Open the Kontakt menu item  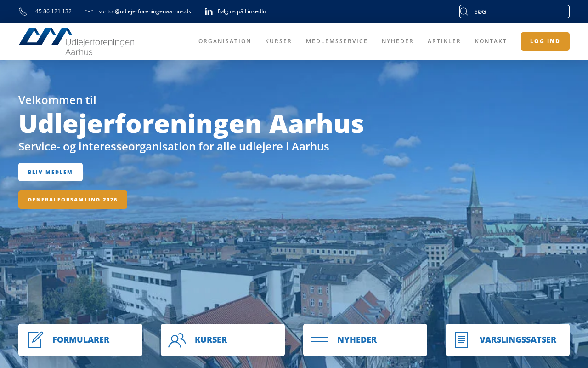(x=491, y=41)
